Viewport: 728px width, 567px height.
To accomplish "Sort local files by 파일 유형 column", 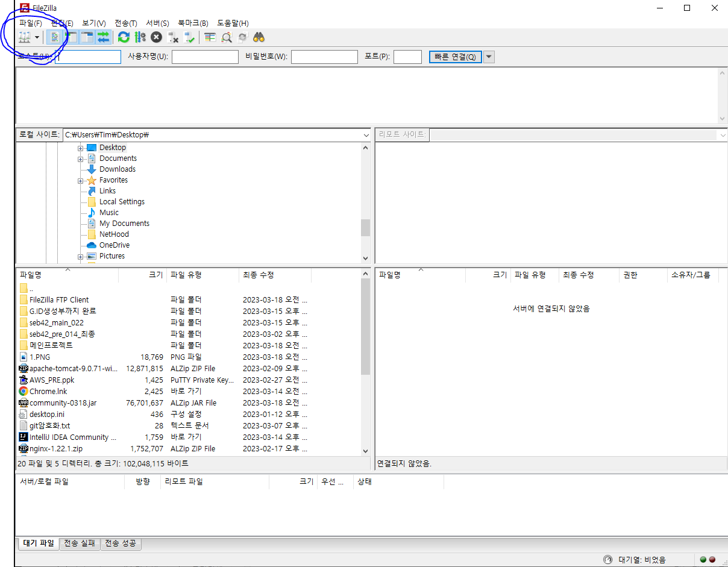I will (203, 275).
